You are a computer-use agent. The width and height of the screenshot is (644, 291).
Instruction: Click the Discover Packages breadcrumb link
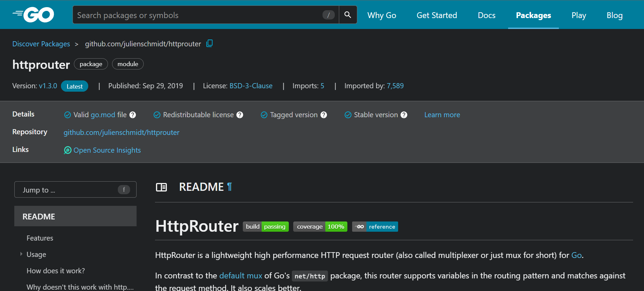tap(41, 44)
